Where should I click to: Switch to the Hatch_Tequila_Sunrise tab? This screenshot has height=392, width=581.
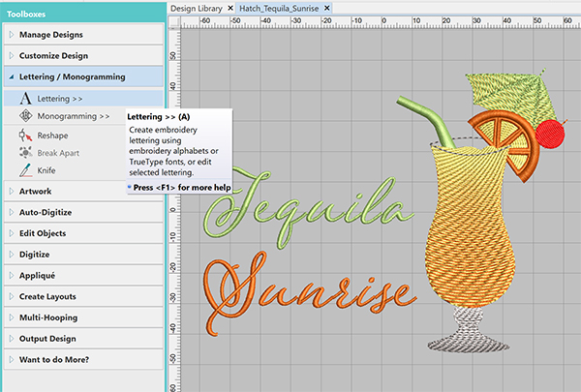coord(281,8)
